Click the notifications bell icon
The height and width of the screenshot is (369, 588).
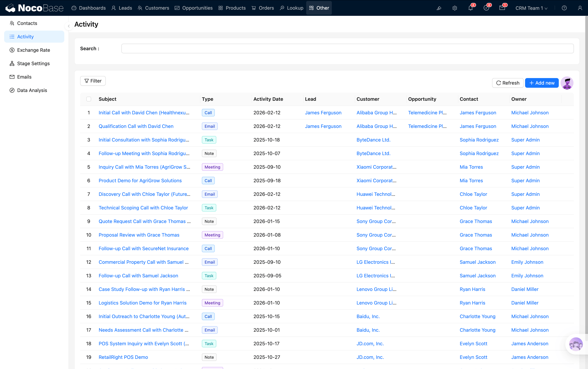[x=470, y=8]
